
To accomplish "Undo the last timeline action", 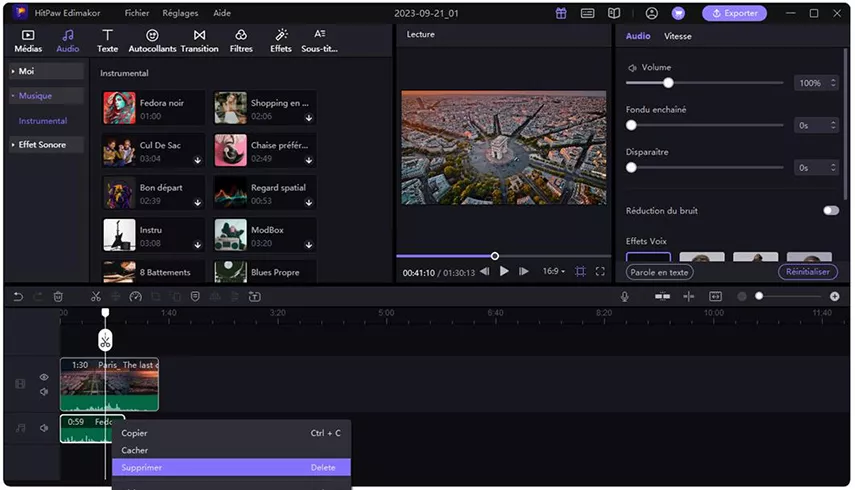I will click(18, 297).
